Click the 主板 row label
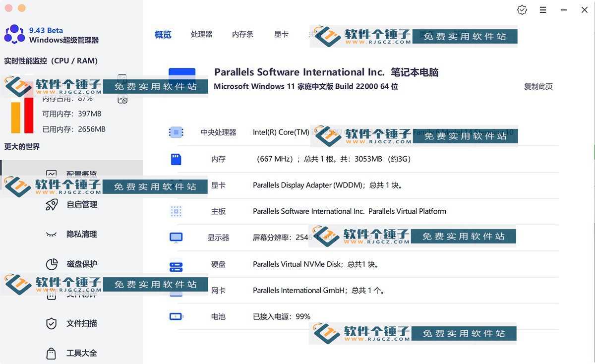This screenshot has width=595, height=364. pos(218,211)
